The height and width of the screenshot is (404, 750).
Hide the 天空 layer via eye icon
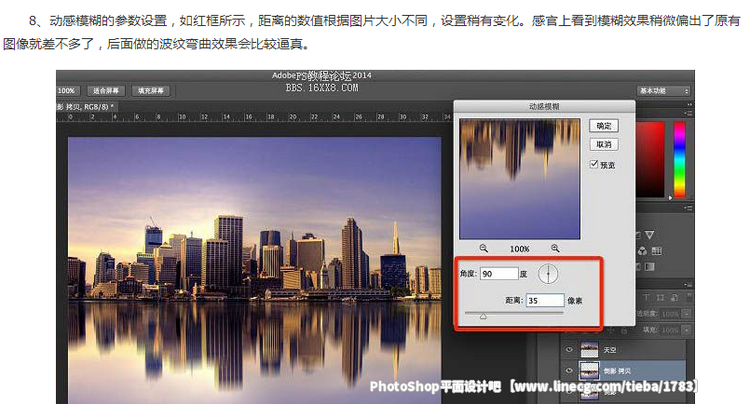tap(569, 349)
